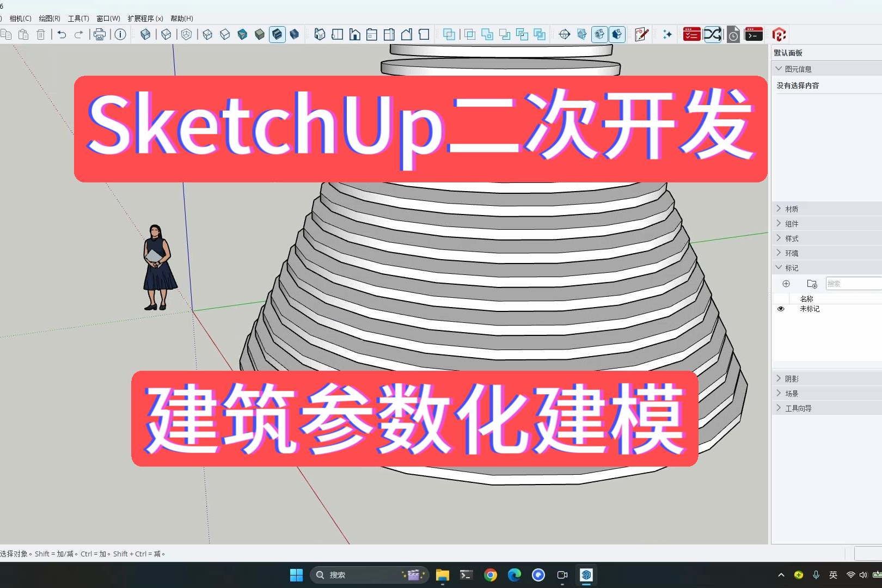Click the Outer Shell solid tool icon
This screenshot has height=588, width=882.
pyautogui.click(x=449, y=35)
